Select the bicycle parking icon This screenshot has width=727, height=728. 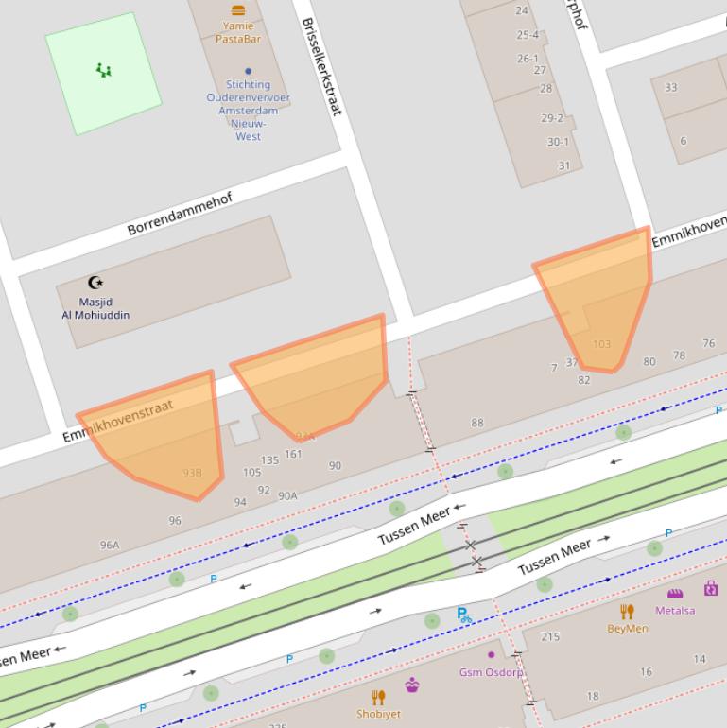coord(463,615)
